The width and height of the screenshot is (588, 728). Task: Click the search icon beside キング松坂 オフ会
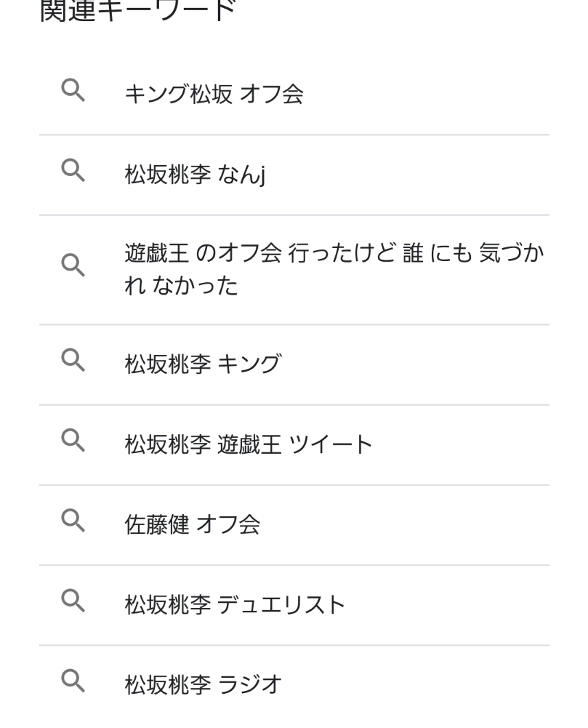73,92
